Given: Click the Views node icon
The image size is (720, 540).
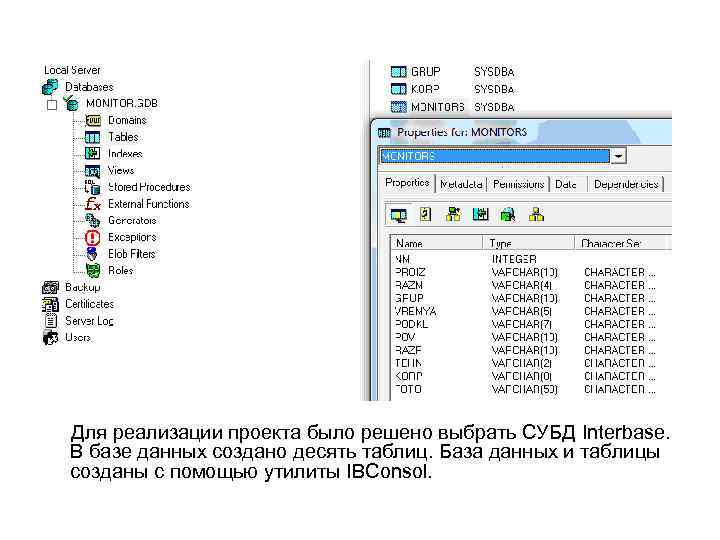Looking at the screenshot, I should 92,171.
